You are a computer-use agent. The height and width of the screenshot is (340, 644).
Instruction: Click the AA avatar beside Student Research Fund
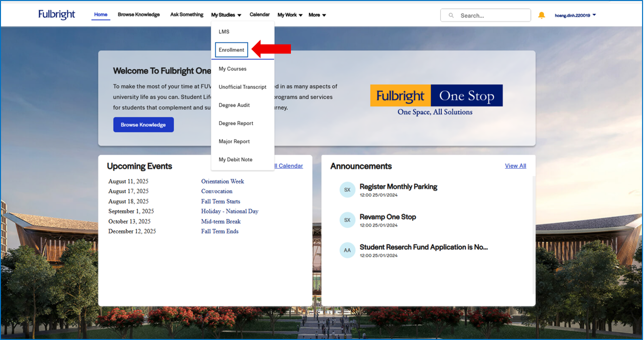pyautogui.click(x=347, y=250)
